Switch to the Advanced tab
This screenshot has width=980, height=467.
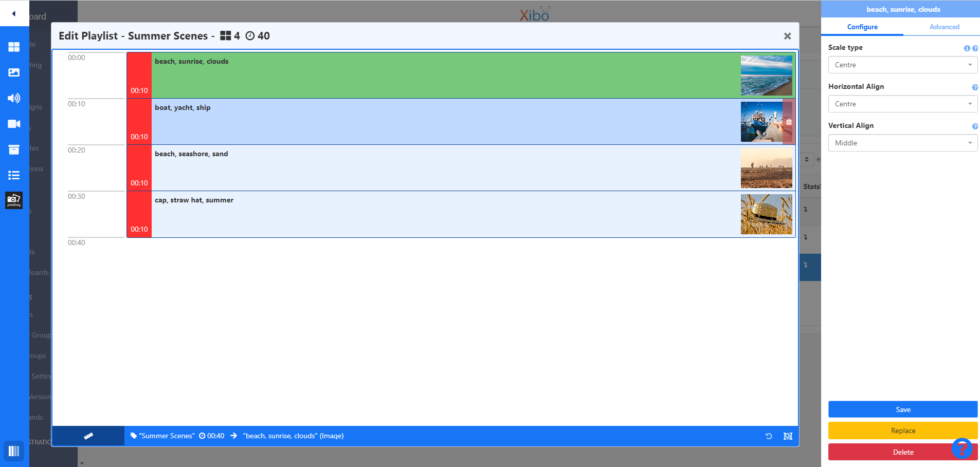(x=944, y=27)
